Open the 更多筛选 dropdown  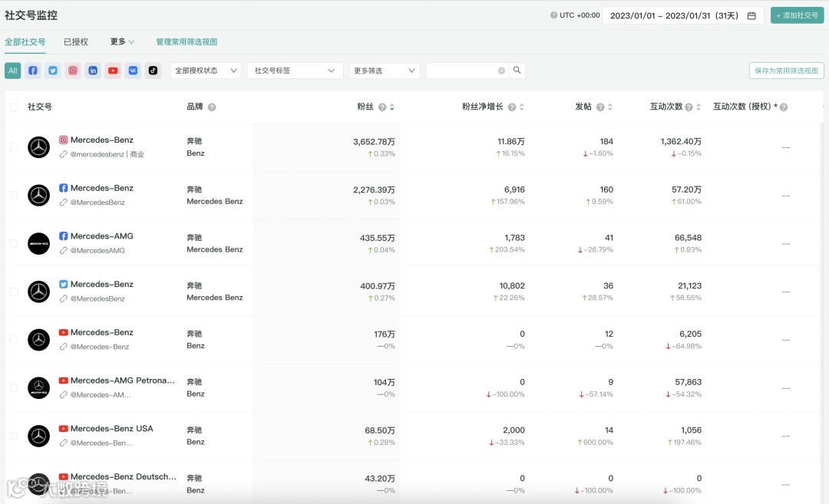click(385, 71)
